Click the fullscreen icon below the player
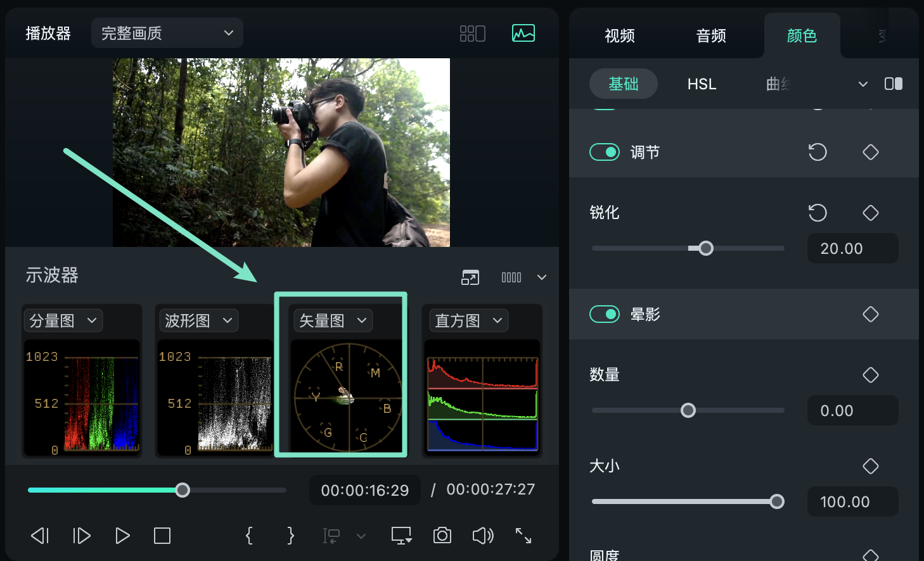This screenshot has width=924, height=561. 523,536
